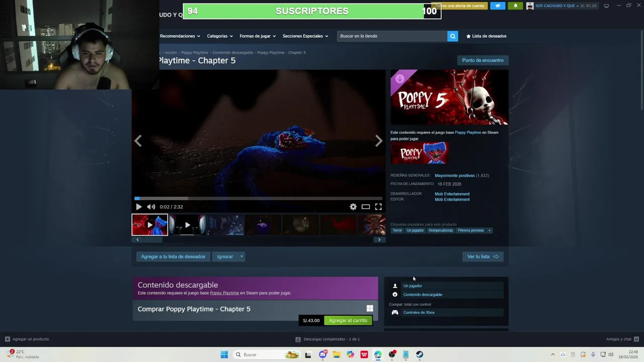Open Mayormente positivas reviews link

(x=455, y=176)
